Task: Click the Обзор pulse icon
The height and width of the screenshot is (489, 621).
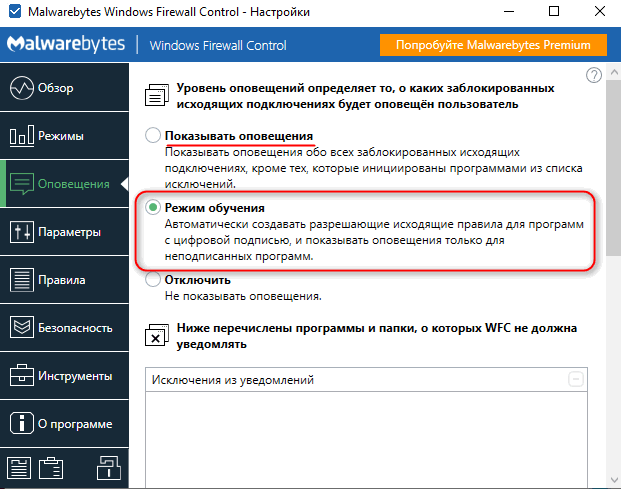Action: tap(22, 88)
